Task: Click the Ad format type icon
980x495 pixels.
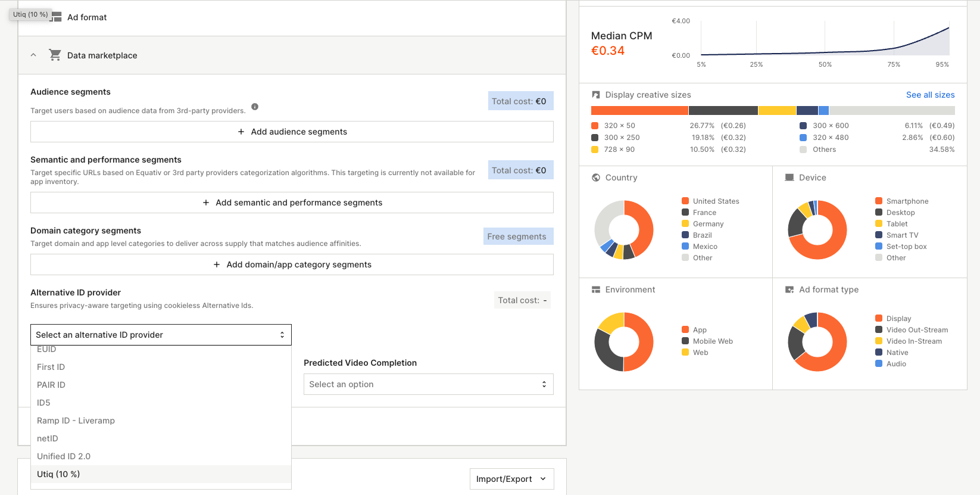Action: click(x=789, y=289)
